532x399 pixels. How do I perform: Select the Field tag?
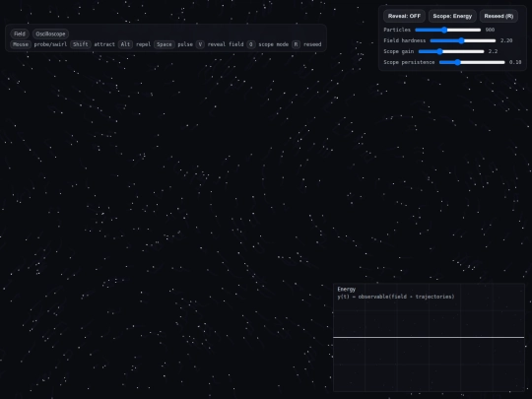pos(20,33)
